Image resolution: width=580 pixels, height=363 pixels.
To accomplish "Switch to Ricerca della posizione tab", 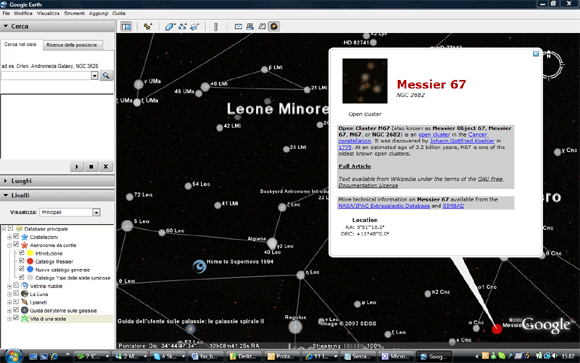I will 72,45.
